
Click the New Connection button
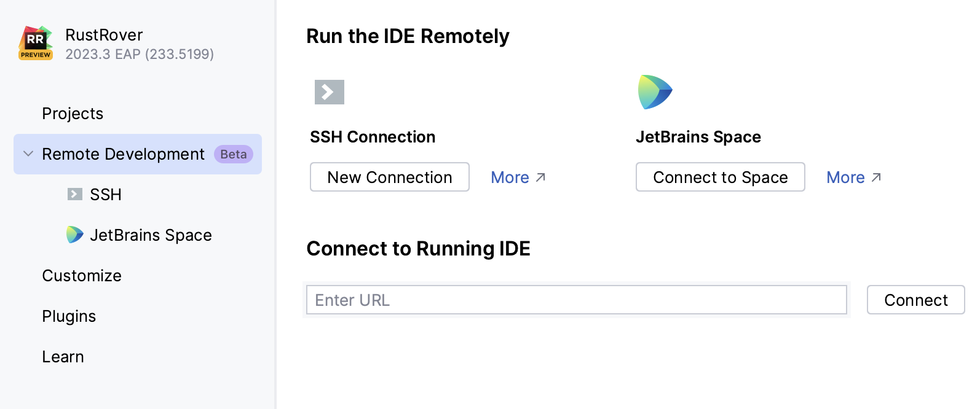coord(390,177)
